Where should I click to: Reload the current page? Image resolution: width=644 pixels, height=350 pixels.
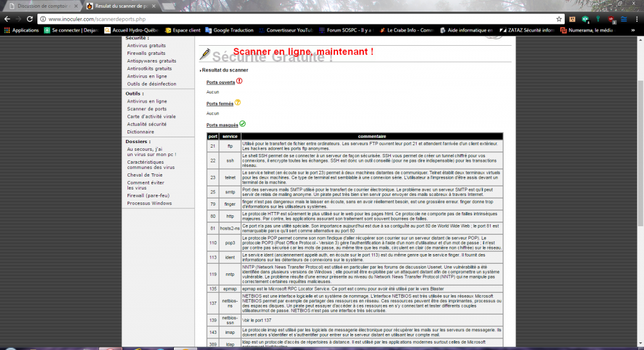pos(30,19)
